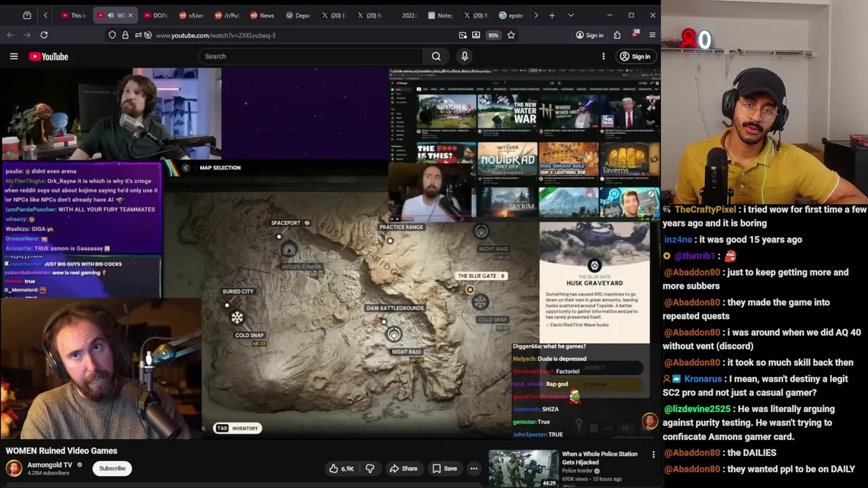Reset the 90% zoom level badge
868x488 pixels.
pos(493,35)
